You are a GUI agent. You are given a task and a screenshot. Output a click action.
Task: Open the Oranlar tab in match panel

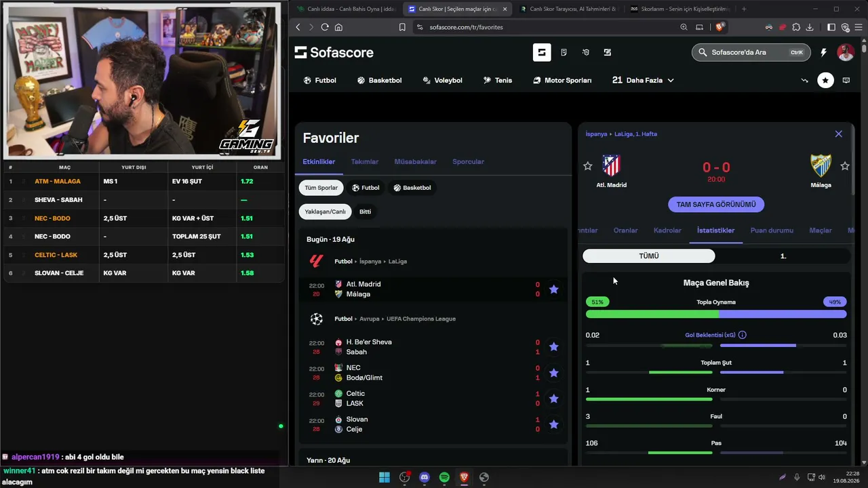pos(625,230)
